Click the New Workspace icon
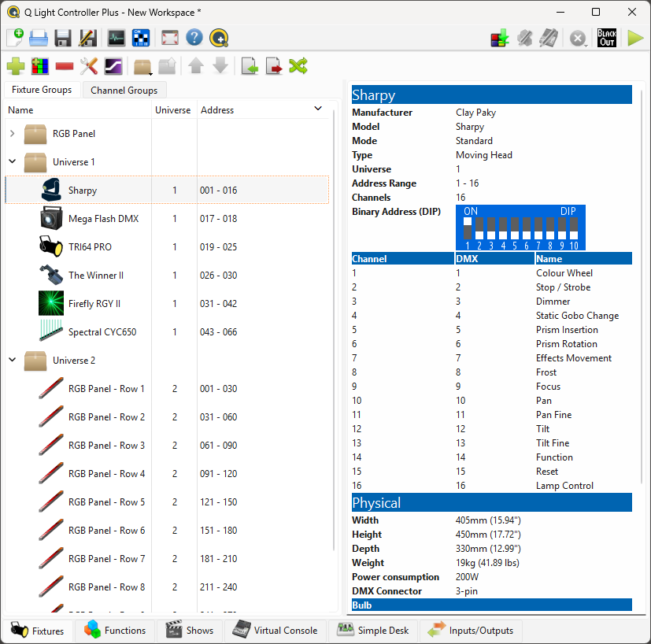This screenshot has height=644, width=651. [15, 38]
